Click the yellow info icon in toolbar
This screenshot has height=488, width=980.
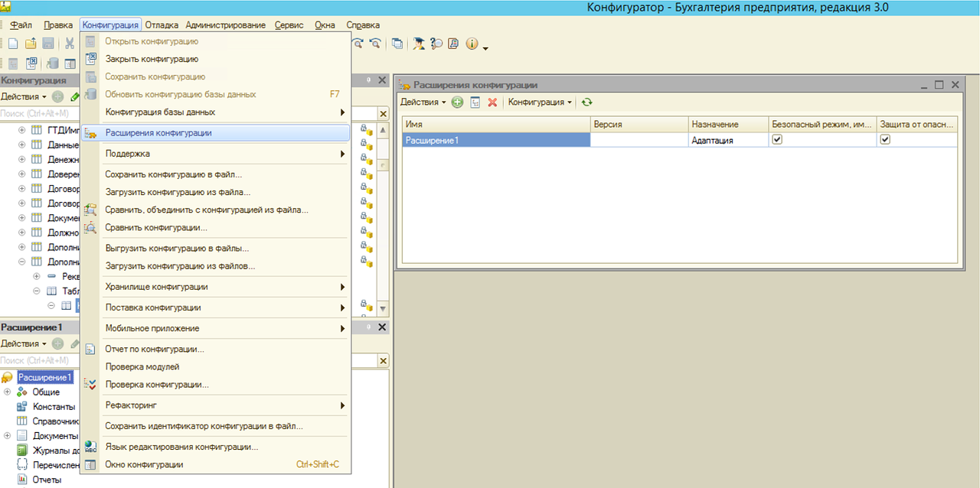(471, 44)
